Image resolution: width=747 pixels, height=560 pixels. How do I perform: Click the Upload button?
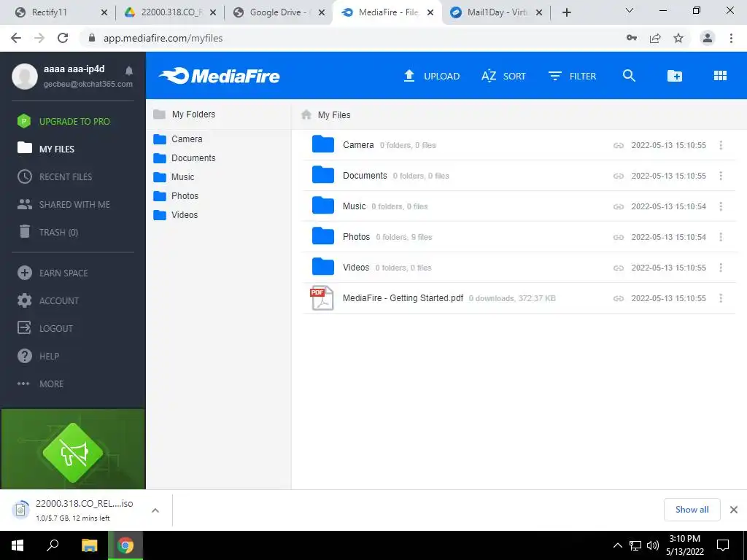432,76
